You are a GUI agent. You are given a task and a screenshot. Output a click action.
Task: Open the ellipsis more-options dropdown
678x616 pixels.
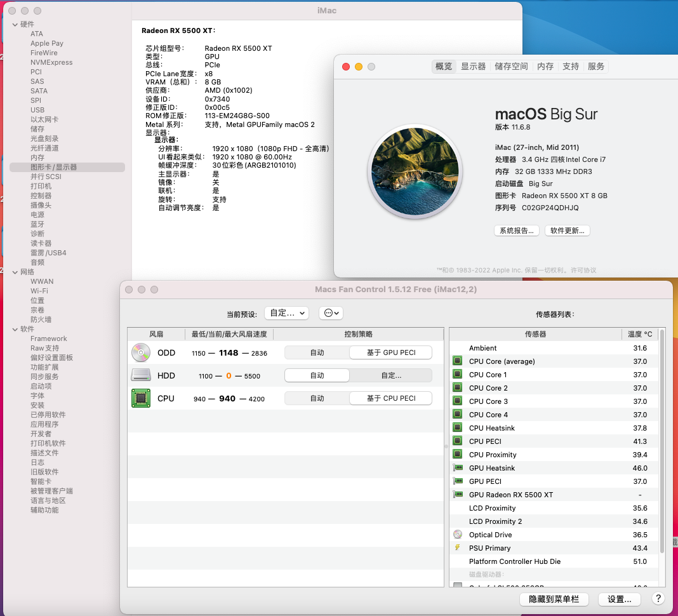(331, 312)
